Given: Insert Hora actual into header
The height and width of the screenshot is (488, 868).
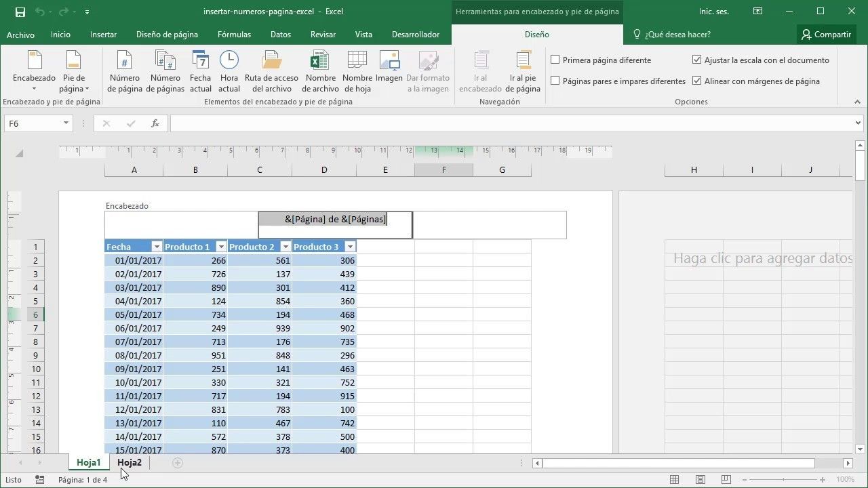Looking at the screenshot, I should click(x=229, y=72).
